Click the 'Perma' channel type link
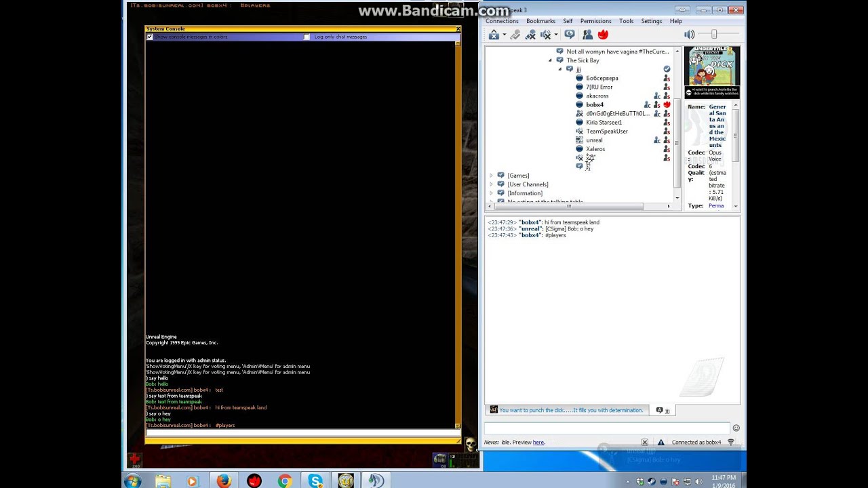Viewport: 868px width, 488px height. coord(715,205)
